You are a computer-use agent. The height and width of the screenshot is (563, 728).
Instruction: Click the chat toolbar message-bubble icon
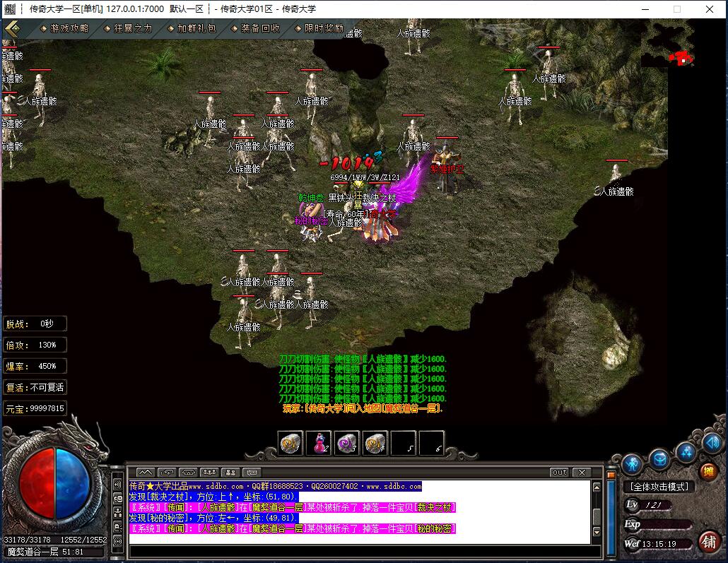pos(252,472)
